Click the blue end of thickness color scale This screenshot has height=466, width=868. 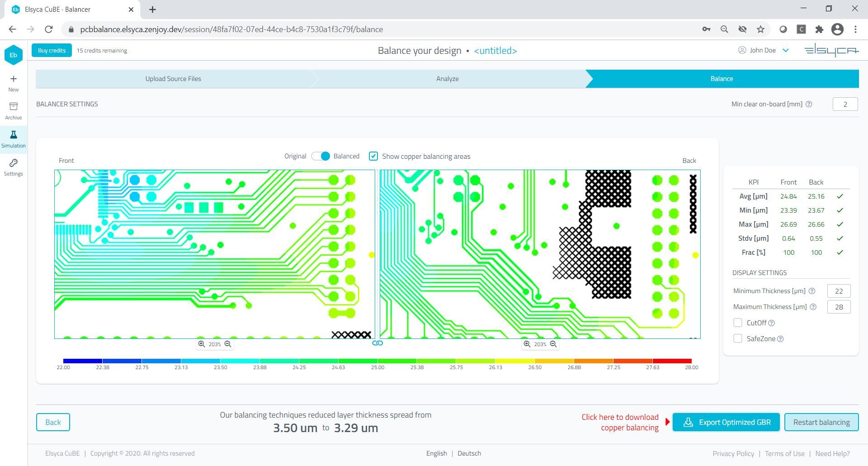point(83,361)
